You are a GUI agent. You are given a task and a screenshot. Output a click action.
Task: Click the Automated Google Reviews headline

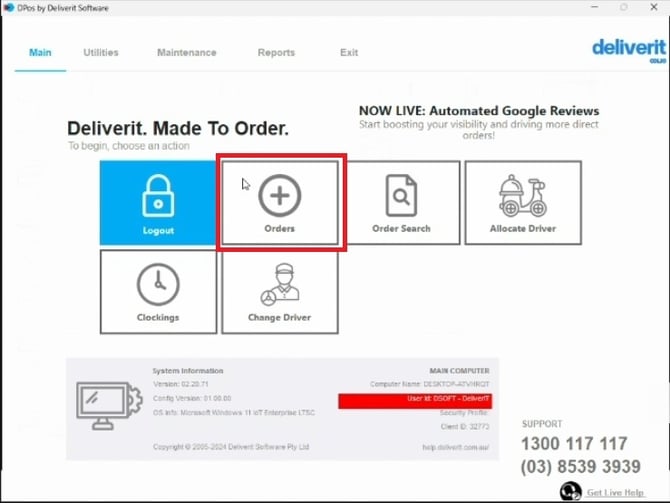point(479,111)
